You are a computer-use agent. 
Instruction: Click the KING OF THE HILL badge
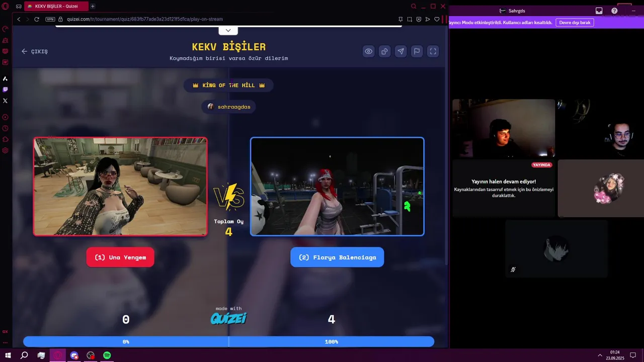coord(228,85)
